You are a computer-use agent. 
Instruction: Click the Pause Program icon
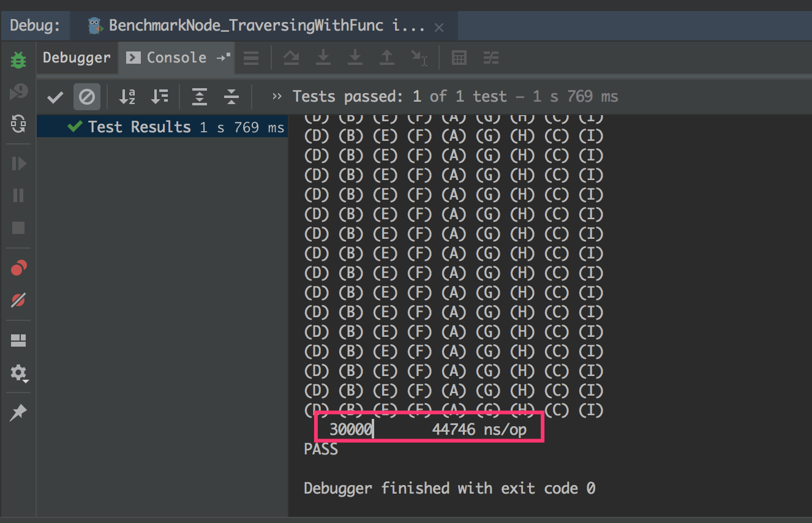tap(18, 195)
